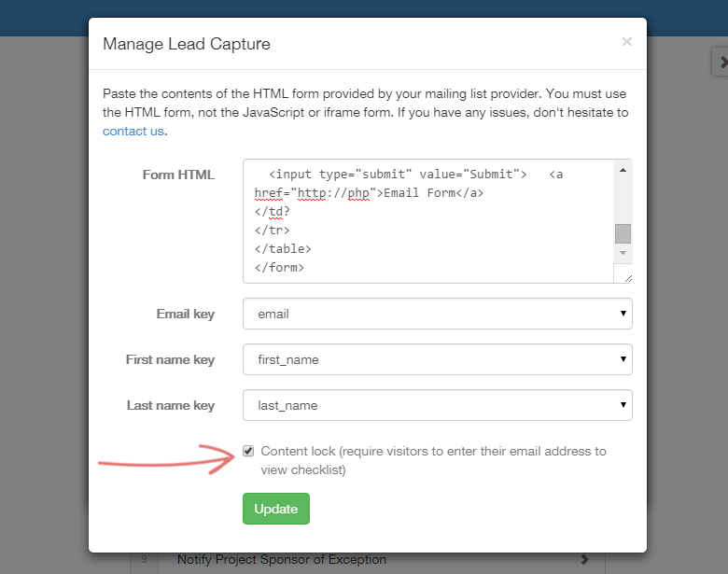This screenshot has width=728, height=574.
Task: Select the Notify Project Sponsor of Exception item
Action: [x=281, y=560]
